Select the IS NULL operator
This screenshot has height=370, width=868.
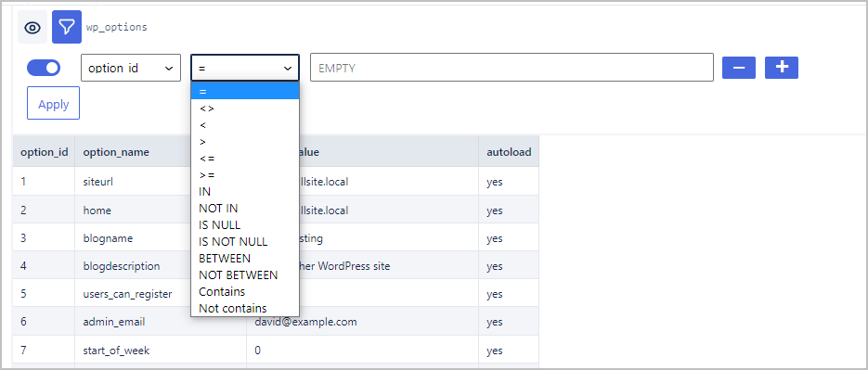tap(245, 224)
